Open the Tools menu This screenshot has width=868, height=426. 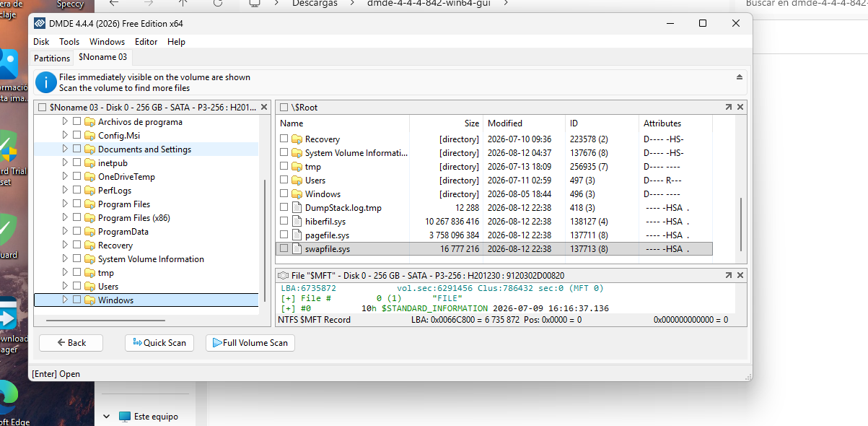[x=69, y=42]
